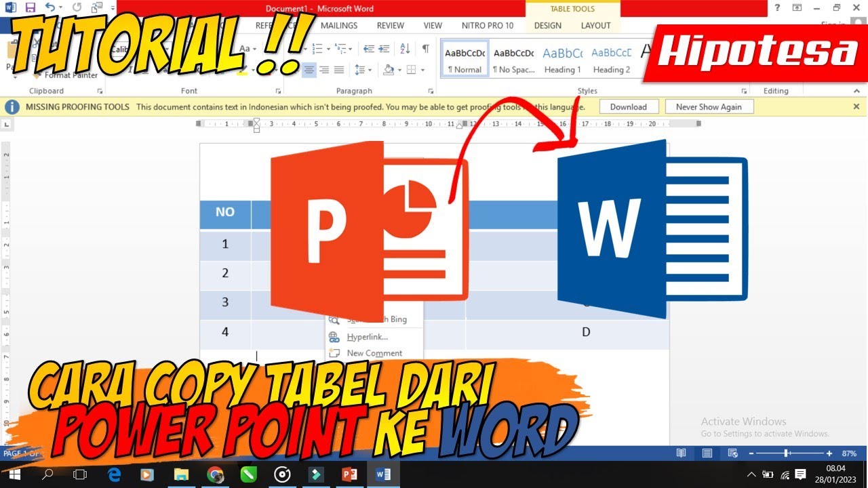
Task: Toggle Center alignment in the Paragraph group
Action: 309,70
